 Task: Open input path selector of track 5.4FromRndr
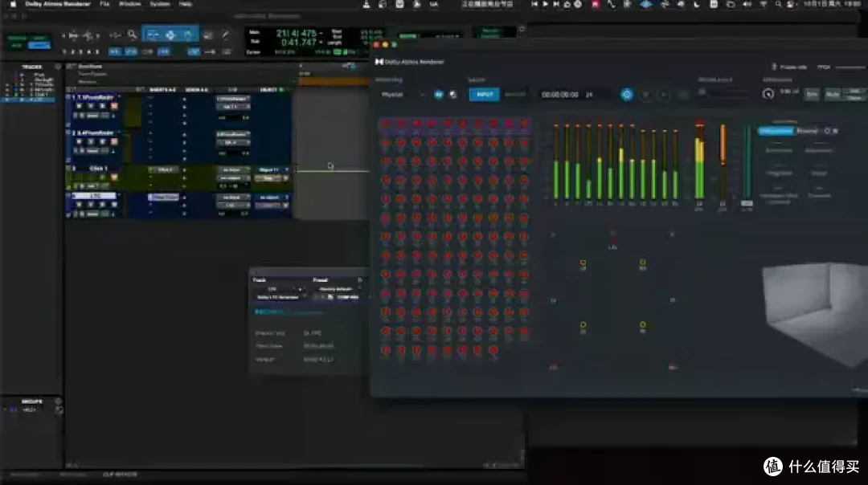click(x=233, y=134)
